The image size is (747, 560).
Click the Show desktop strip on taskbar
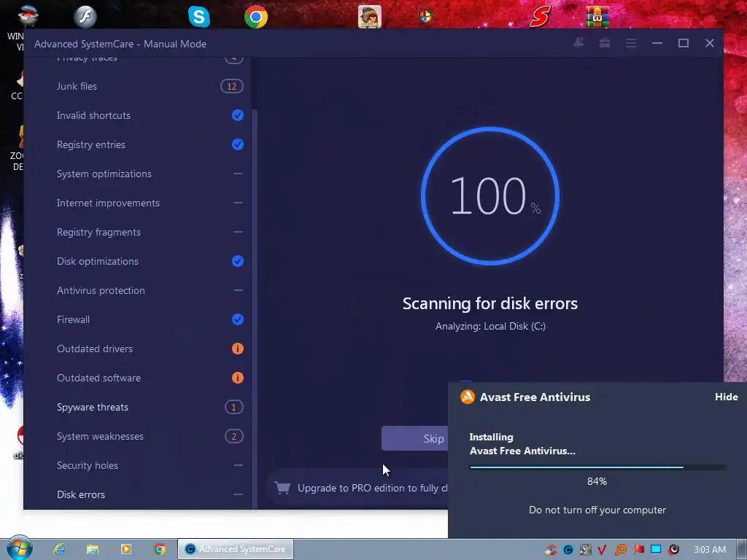[x=742, y=549]
